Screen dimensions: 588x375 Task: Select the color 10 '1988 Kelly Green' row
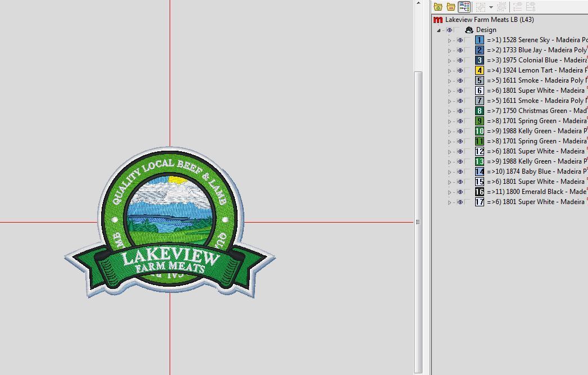tap(537, 131)
